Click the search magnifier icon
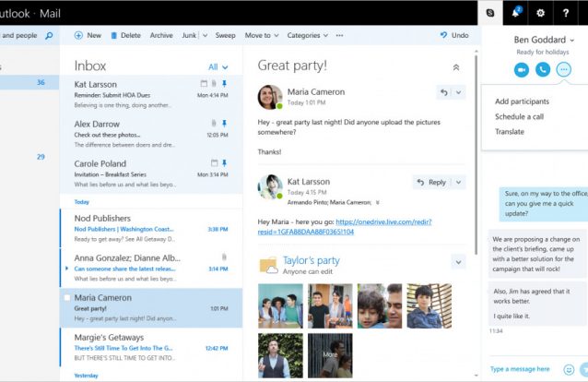The width and height of the screenshot is (588, 382). click(49, 35)
